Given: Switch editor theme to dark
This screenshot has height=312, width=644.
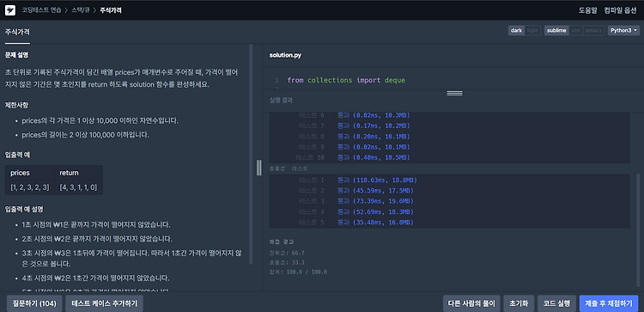Looking at the screenshot, I should pos(516,30).
